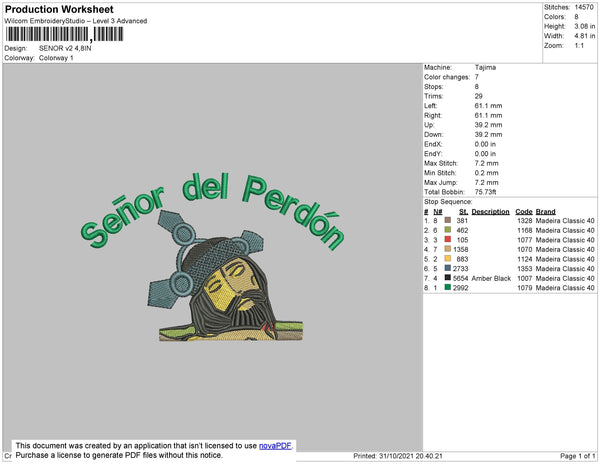Click the 'Up:' value '39.2 mm'
Image resolution: width=600 pixels, height=464 pixels.
[488, 125]
